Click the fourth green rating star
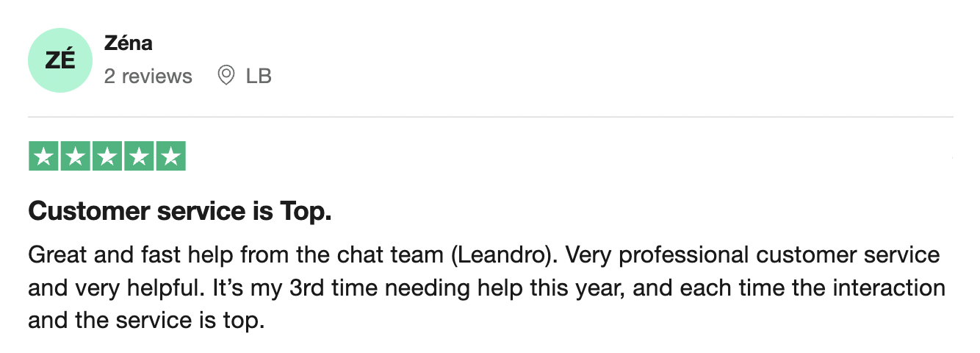This screenshot has height=353, width=980. tap(139, 156)
